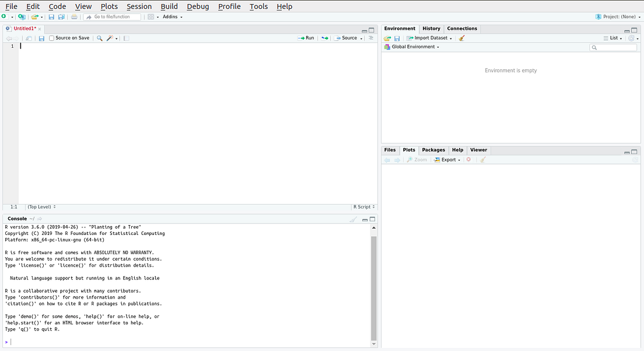Switch to the Packages tab
This screenshot has width=644, height=351.
point(433,150)
